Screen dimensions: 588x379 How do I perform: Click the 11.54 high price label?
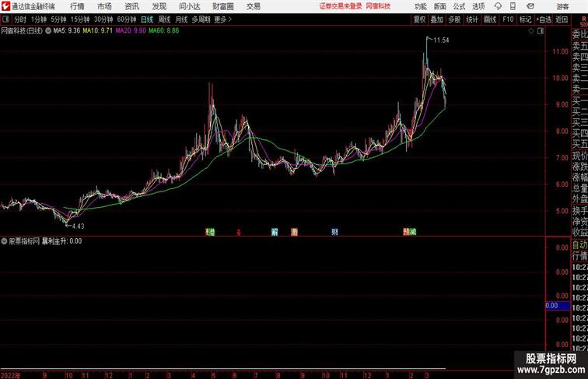tap(441, 40)
